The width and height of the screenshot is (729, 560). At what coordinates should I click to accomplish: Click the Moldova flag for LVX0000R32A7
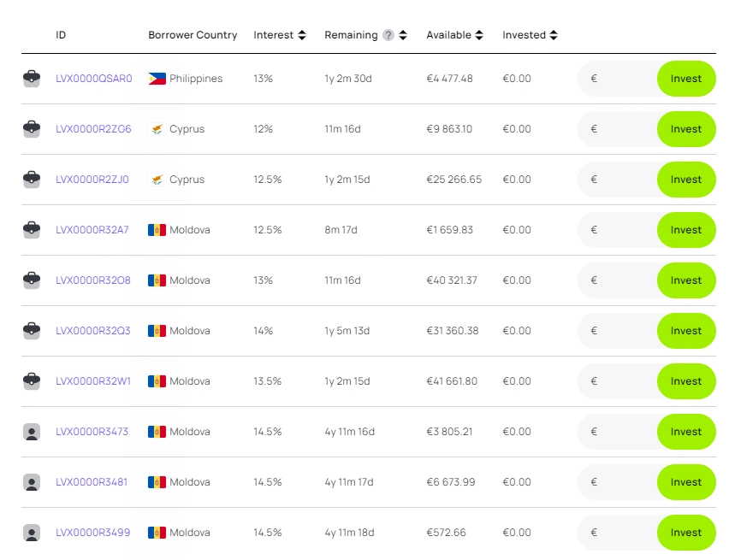[157, 230]
